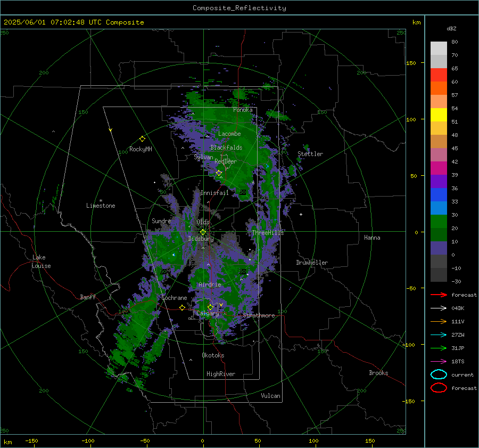
Task: Click the Didsbury label
Action: tap(201, 239)
